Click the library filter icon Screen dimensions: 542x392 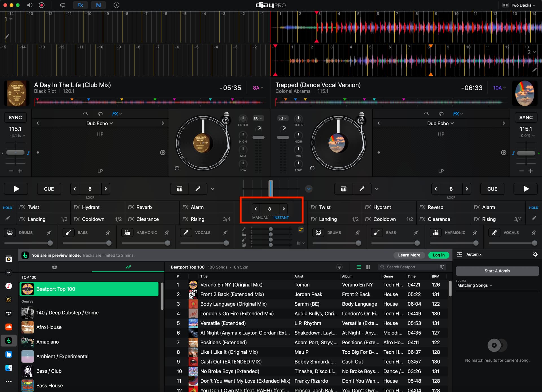coord(339,267)
